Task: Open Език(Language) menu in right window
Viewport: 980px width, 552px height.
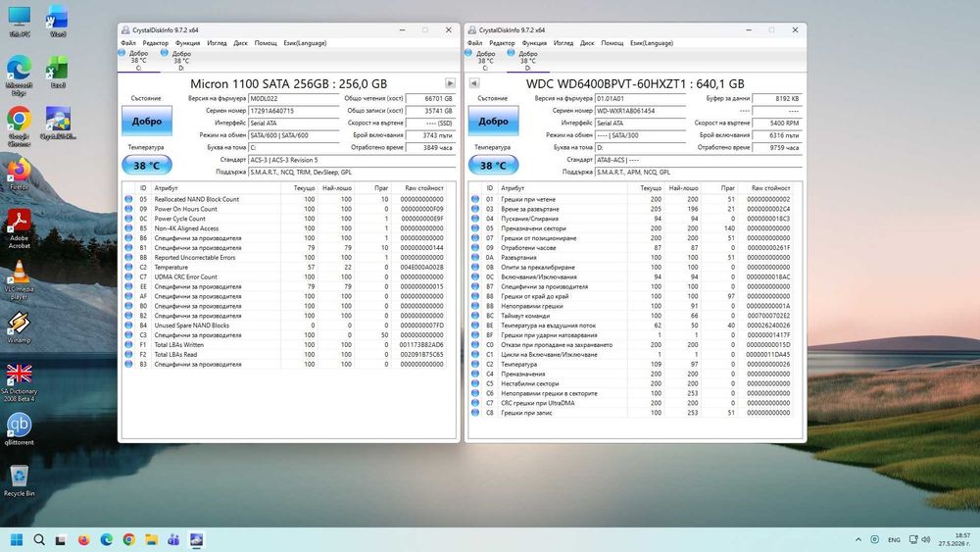Action: 652,43
